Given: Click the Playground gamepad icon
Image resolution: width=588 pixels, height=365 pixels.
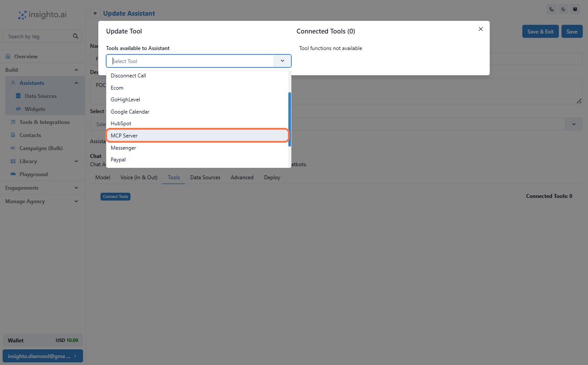Looking at the screenshot, I should (13, 174).
